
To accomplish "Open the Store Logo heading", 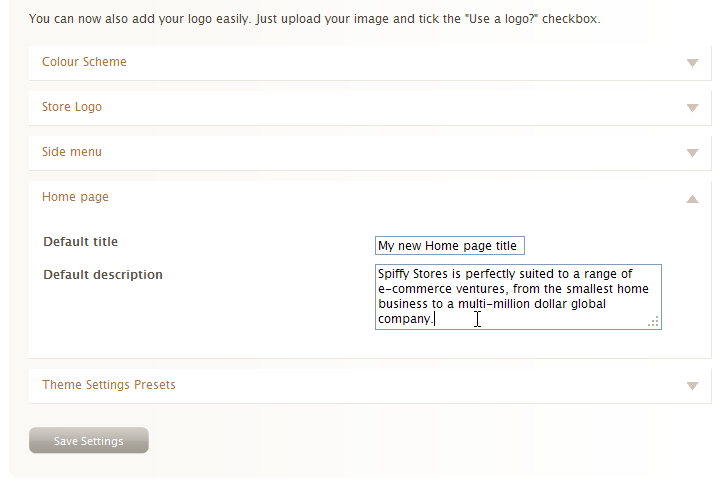I will (x=72, y=107).
